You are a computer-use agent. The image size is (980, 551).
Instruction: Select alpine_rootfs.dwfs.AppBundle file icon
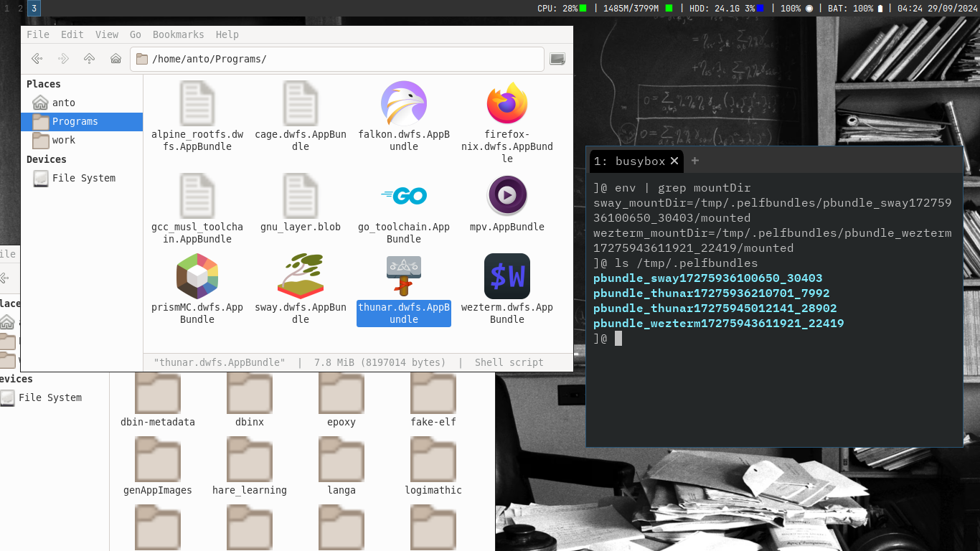click(x=197, y=103)
